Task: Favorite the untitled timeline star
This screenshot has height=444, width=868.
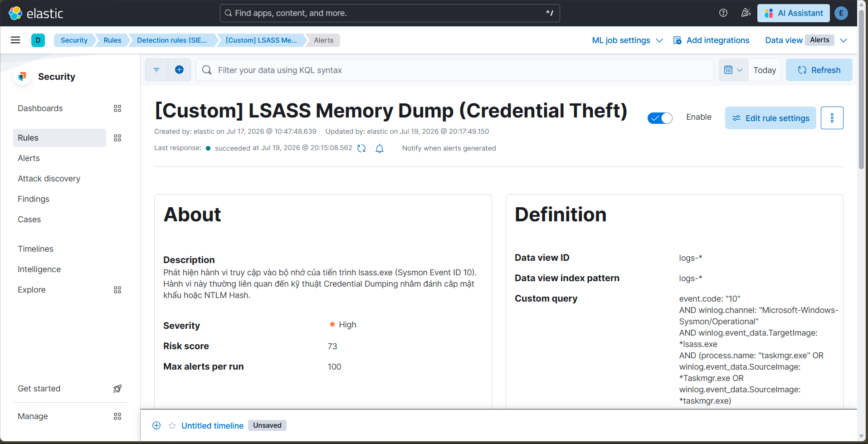Action: click(172, 425)
